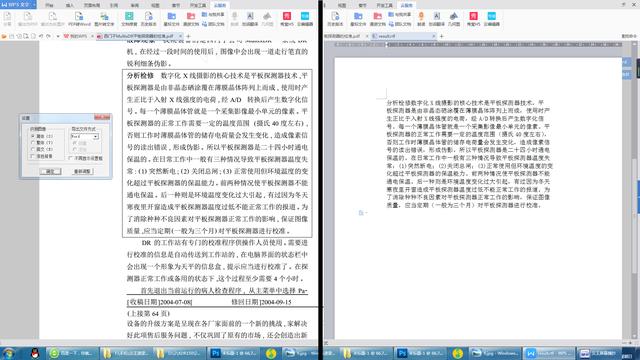Click the upper blue sidebar icon at right edge
This screenshot has height=360, width=640.
pyautogui.click(x=626, y=62)
